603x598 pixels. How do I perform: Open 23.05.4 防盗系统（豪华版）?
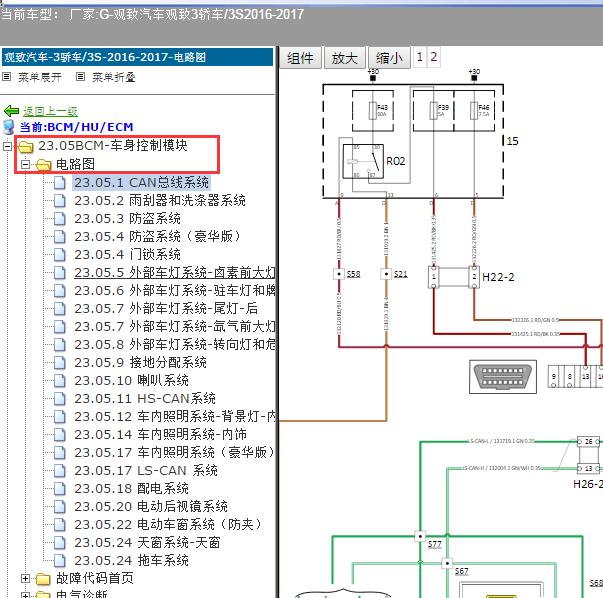click(x=158, y=237)
